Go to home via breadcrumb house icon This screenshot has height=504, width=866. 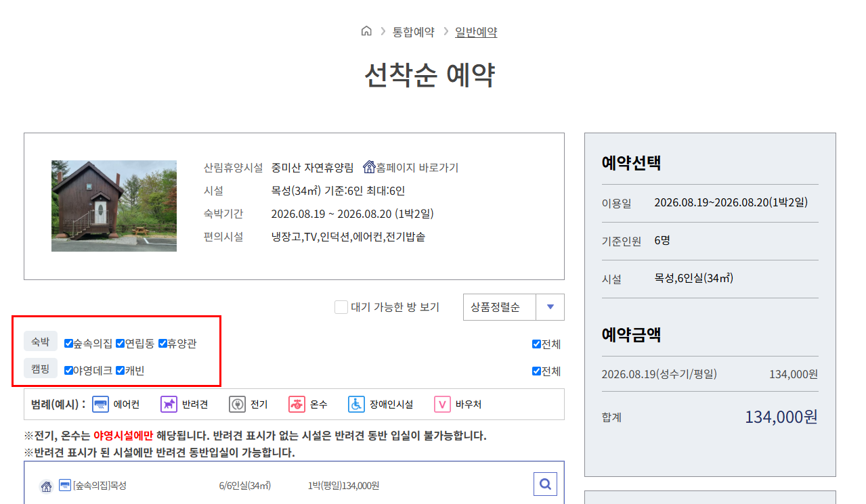tap(366, 31)
